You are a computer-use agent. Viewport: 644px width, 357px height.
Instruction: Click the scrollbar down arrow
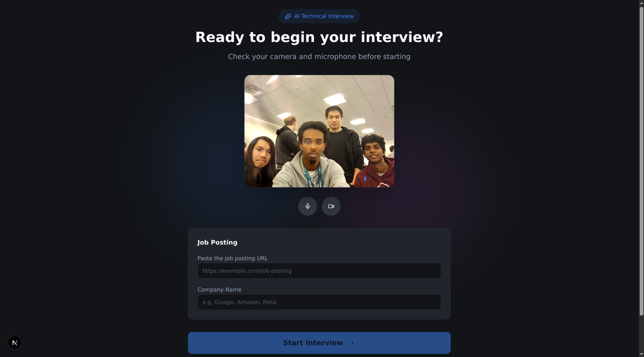pos(641,354)
